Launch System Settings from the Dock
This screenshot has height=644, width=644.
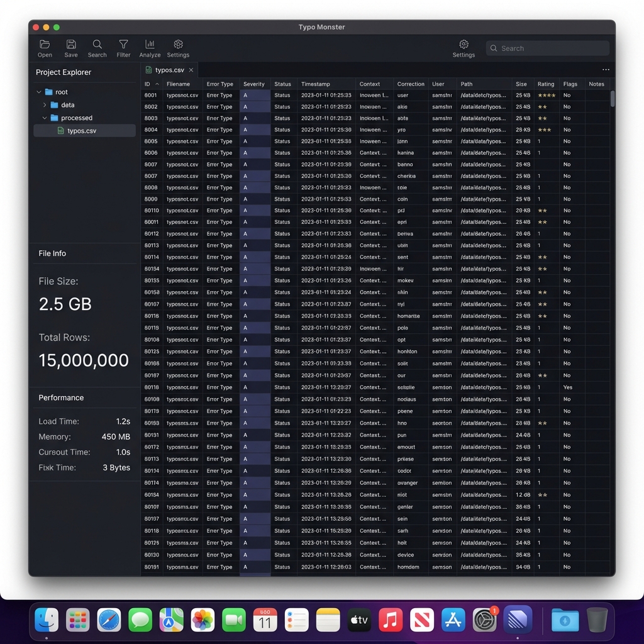[x=484, y=619]
